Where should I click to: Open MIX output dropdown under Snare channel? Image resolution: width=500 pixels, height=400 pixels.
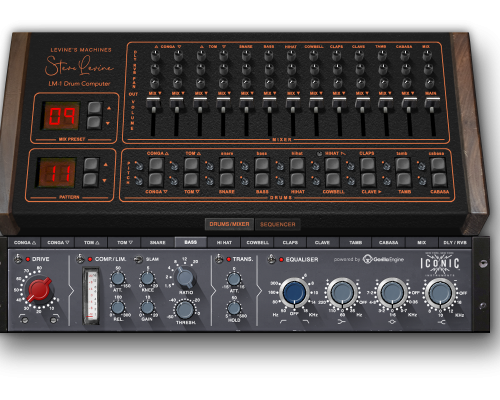[247, 93]
